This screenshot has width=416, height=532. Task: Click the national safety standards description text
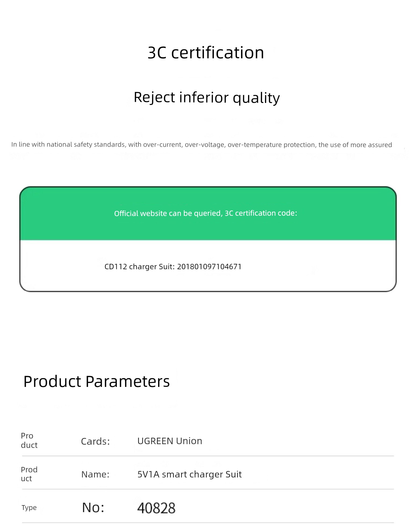click(x=202, y=145)
